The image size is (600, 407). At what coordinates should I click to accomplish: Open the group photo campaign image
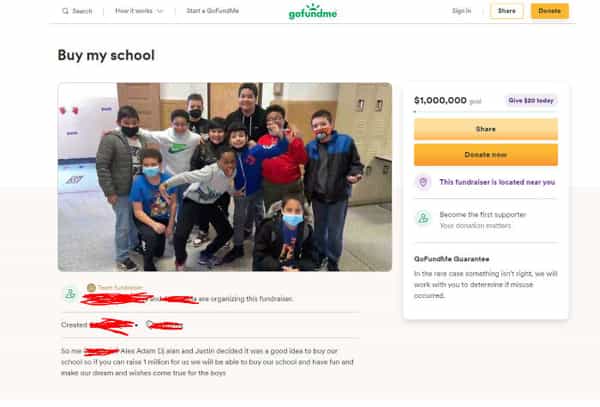pos(225,177)
